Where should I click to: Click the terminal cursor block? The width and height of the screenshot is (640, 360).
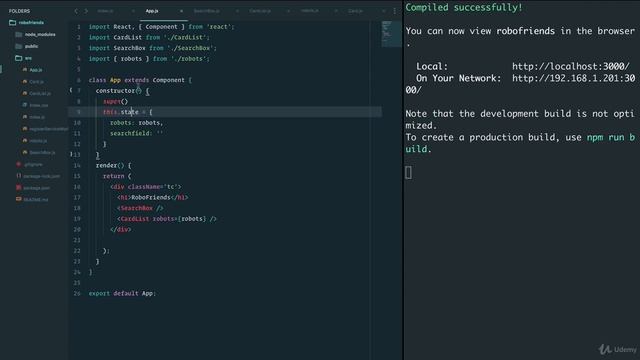coord(409,173)
